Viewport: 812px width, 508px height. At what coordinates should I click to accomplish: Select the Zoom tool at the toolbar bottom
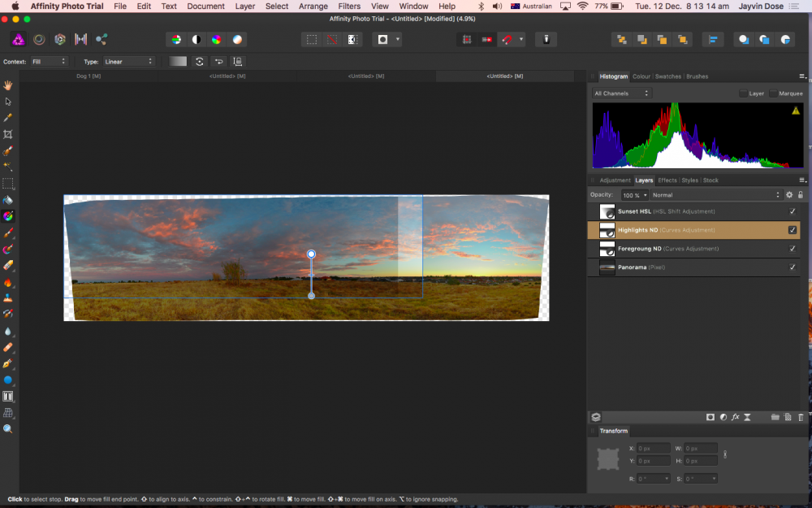(8, 428)
